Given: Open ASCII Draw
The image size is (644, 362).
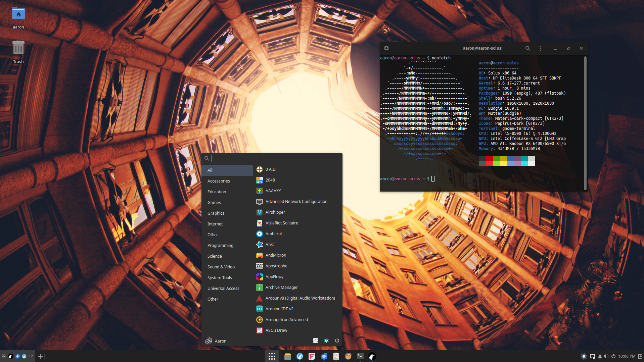Looking at the screenshot, I should click(297, 330).
